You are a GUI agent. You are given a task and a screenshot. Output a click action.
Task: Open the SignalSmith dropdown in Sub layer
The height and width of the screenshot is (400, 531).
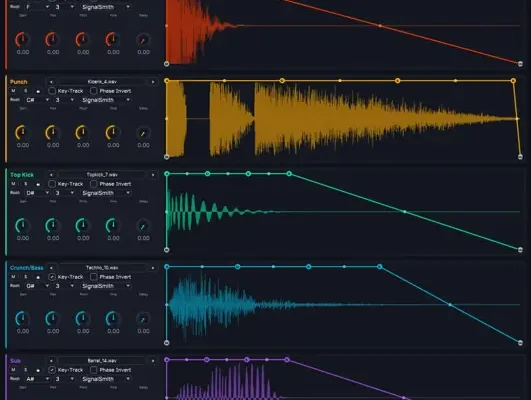(x=106, y=379)
